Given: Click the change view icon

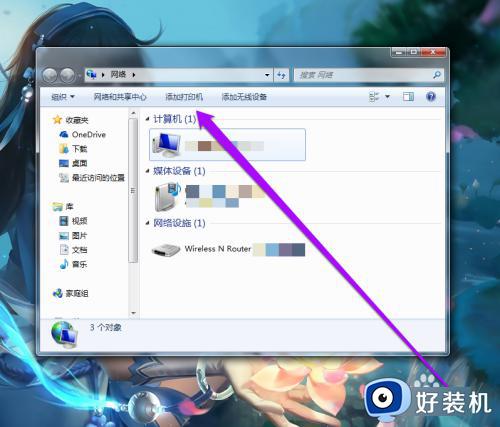Looking at the screenshot, I should pos(374,97).
